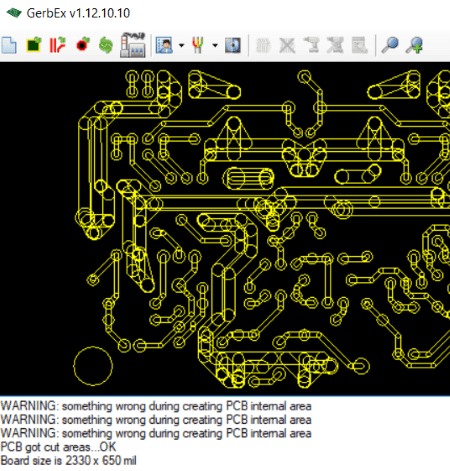450x471 pixels.
Task: Expand the dropdown arrow beside wires icon
Action: coord(215,45)
